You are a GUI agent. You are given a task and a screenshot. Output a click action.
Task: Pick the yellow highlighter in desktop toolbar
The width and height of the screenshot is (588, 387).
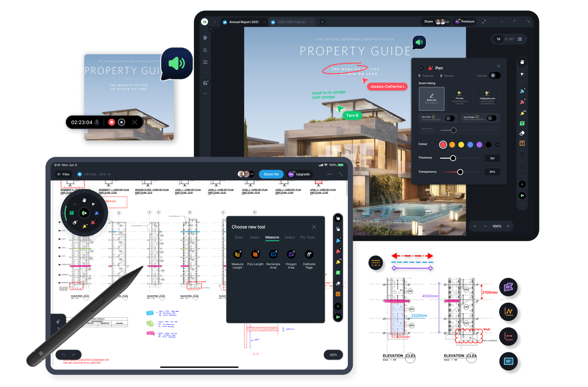pyautogui.click(x=522, y=113)
